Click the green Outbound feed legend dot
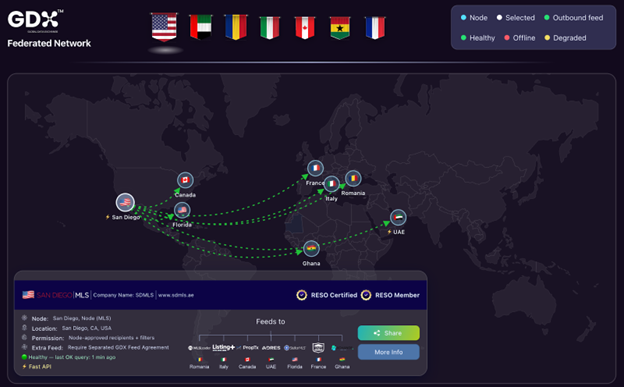This screenshot has width=624, height=387. pos(547,18)
